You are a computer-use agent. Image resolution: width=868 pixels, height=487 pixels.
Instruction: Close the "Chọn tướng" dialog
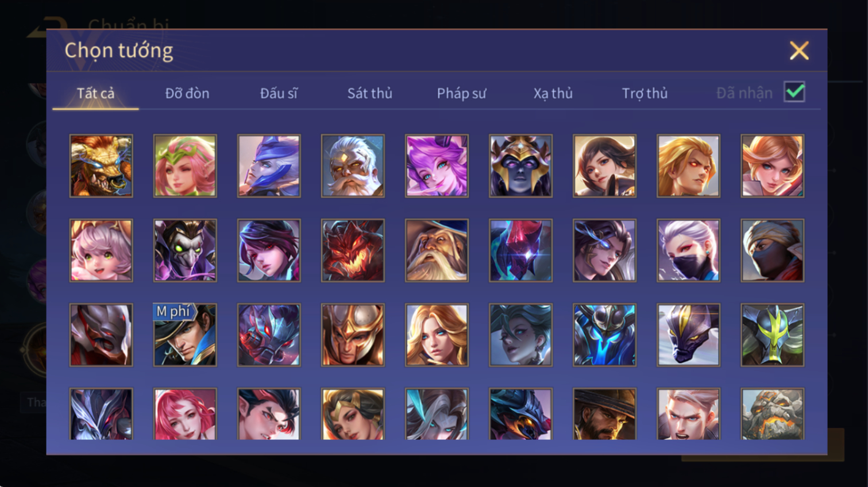799,51
